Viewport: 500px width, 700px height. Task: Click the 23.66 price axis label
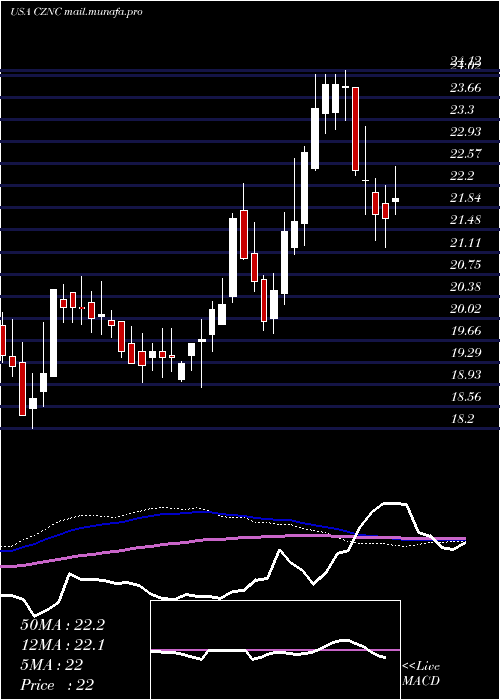(x=466, y=88)
